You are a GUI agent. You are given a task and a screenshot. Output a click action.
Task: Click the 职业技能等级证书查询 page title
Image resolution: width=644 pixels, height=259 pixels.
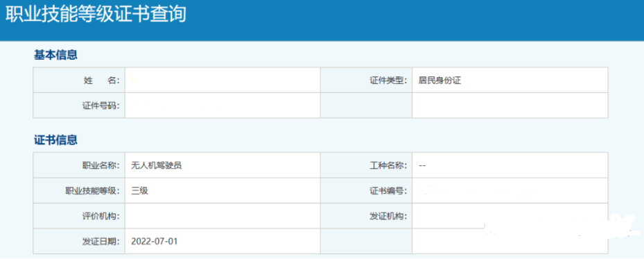(x=96, y=14)
